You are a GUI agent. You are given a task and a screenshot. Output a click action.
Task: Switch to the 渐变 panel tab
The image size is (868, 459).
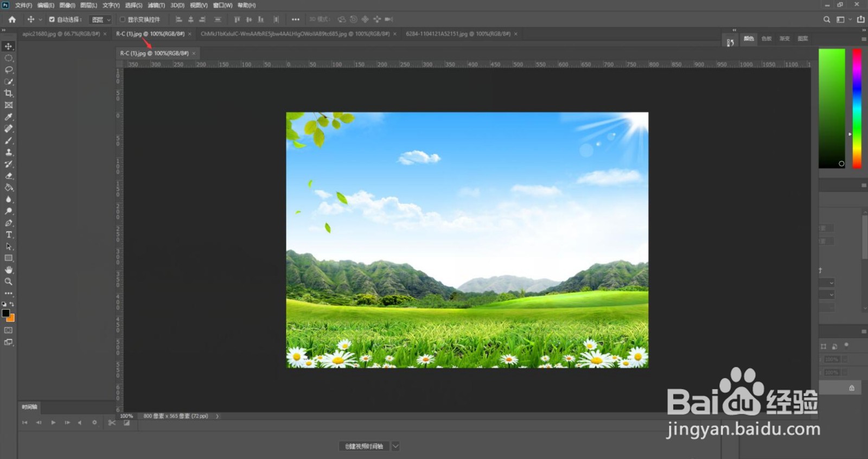coord(784,39)
